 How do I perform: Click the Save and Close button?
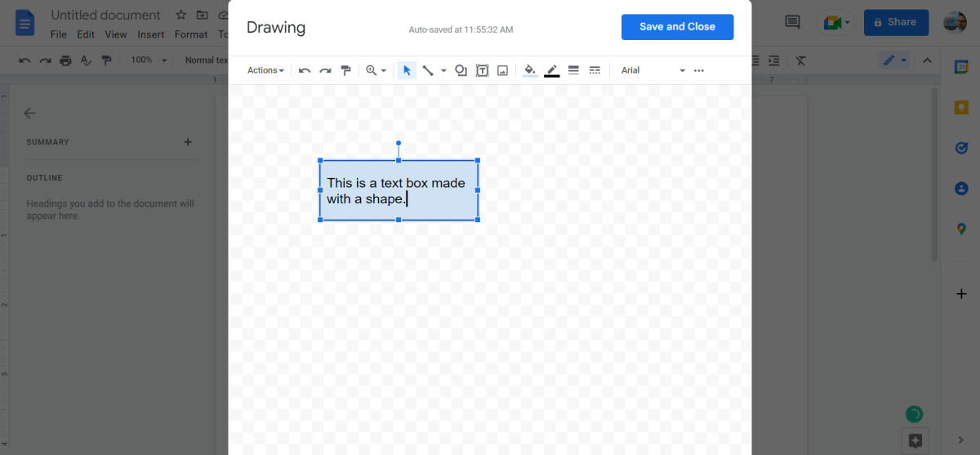coord(677,26)
